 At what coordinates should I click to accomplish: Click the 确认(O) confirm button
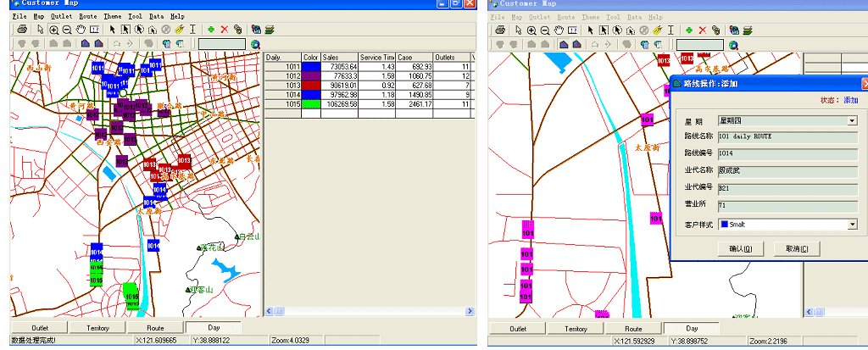741,248
